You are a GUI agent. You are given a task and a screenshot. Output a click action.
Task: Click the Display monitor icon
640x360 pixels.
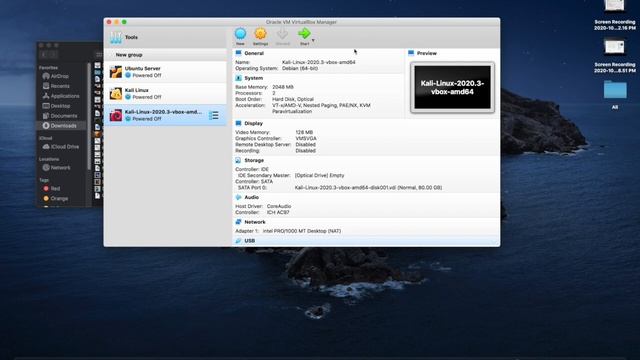pyautogui.click(x=238, y=123)
